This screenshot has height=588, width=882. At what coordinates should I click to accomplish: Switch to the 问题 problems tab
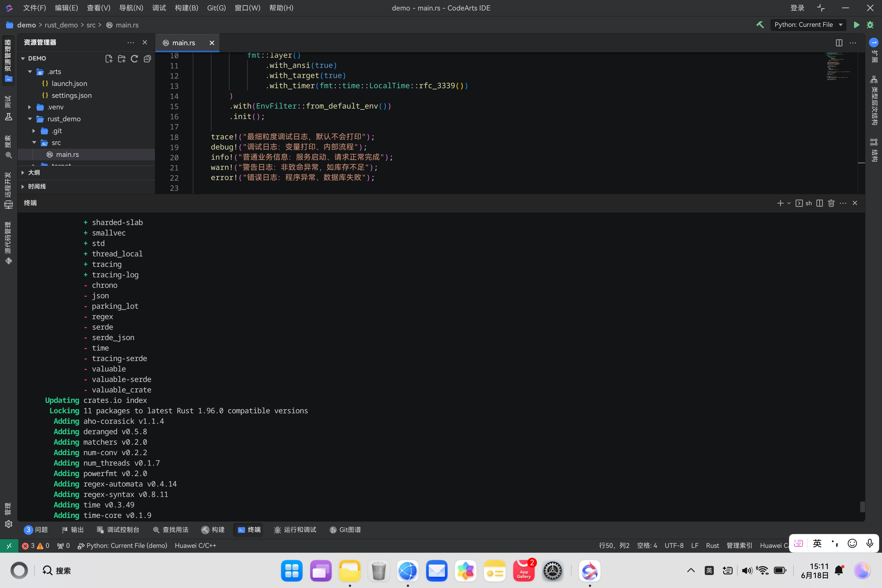[x=36, y=529]
